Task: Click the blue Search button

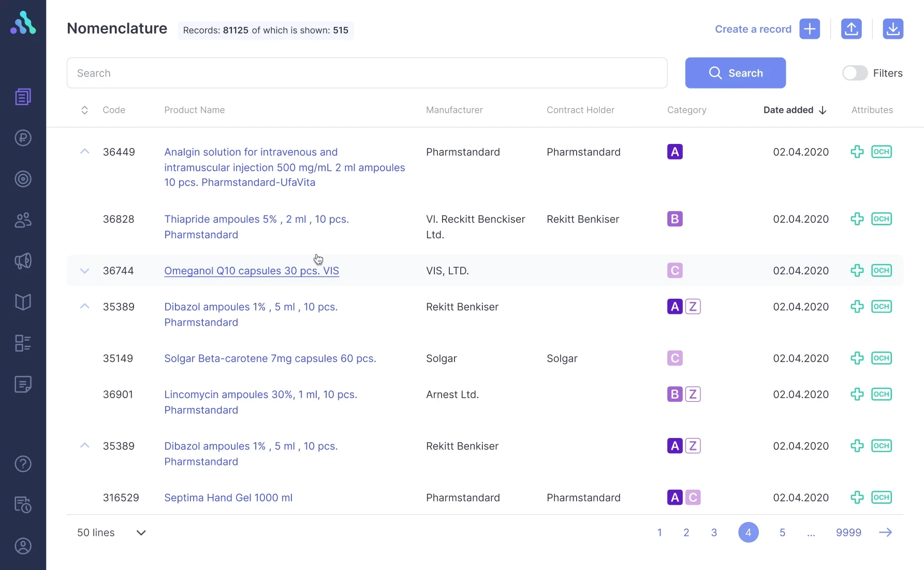Action: click(735, 73)
